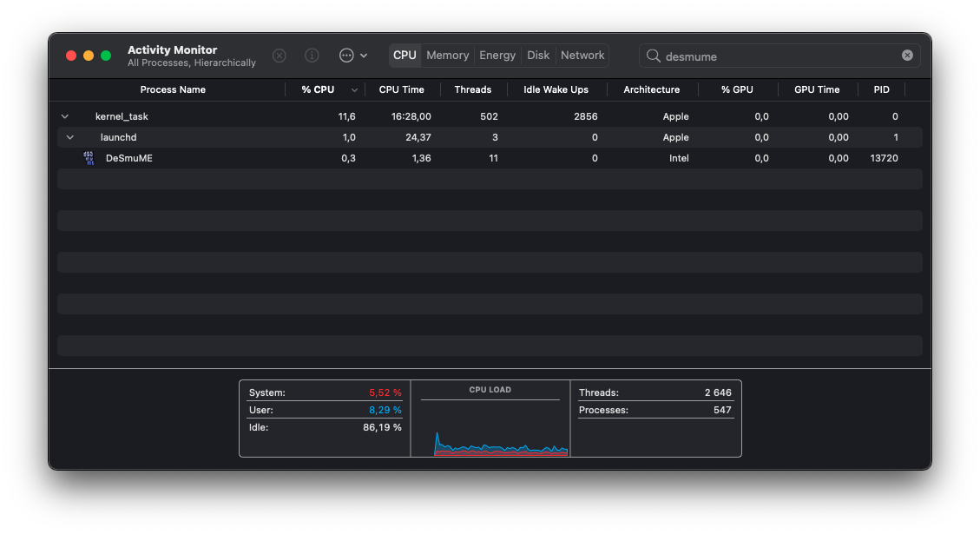
Task: Click the System 5,52 % value
Action: 385,392
